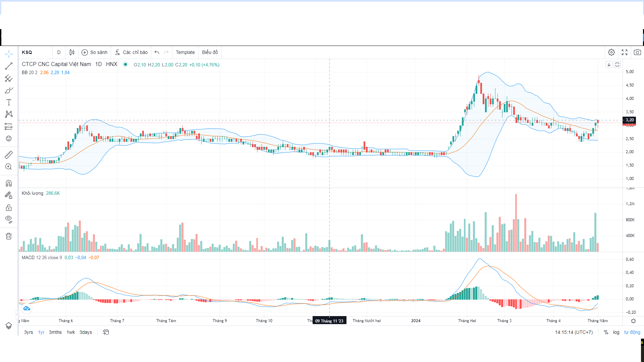
Task: Select the 3days time range
Action: (x=86, y=332)
